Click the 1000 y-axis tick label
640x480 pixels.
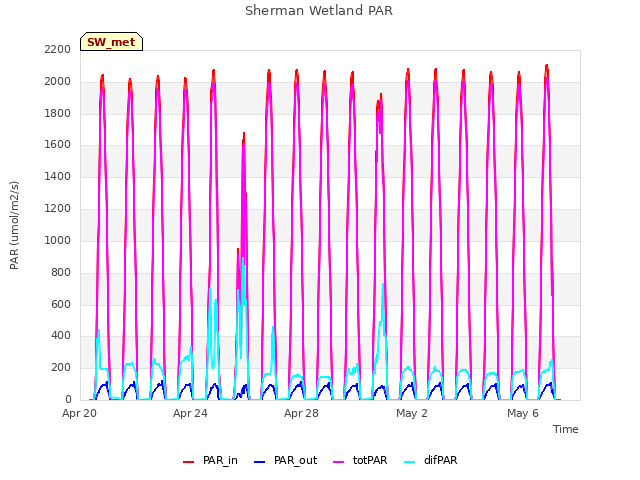(58, 240)
